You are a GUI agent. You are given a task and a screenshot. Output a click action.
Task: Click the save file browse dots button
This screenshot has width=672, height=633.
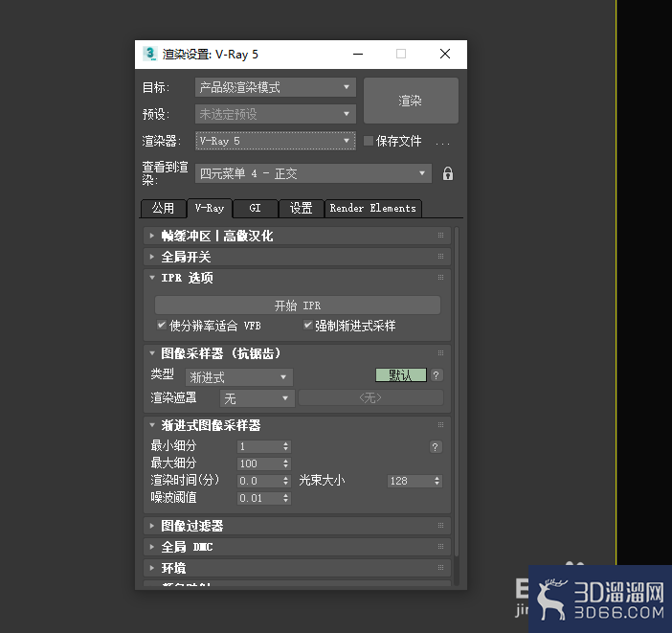442,143
